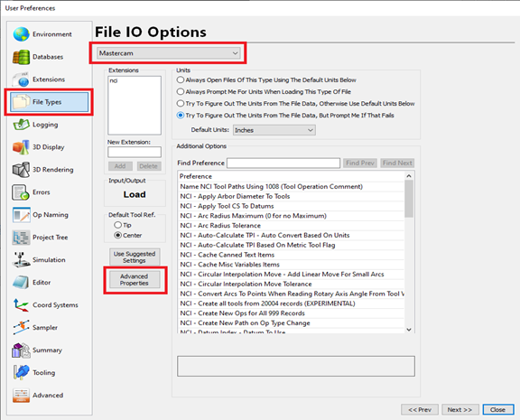520x420 pixels.
Task: Open the Coord Systems axes icon
Action: point(22,305)
